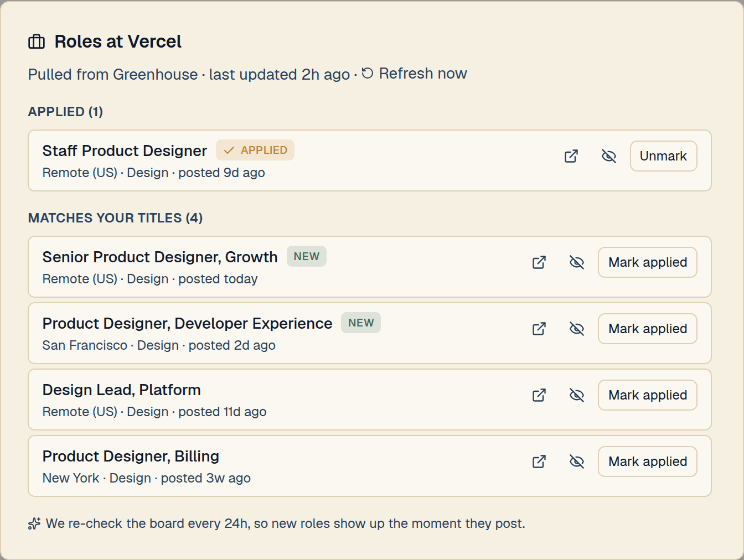Hide the Design Lead, Platform role

(x=577, y=395)
